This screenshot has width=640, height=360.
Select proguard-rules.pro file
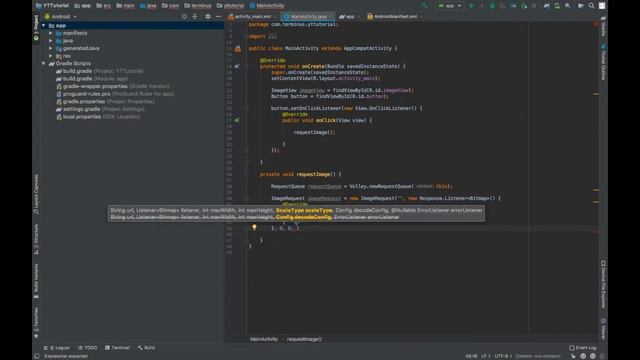(x=115, y=94)
